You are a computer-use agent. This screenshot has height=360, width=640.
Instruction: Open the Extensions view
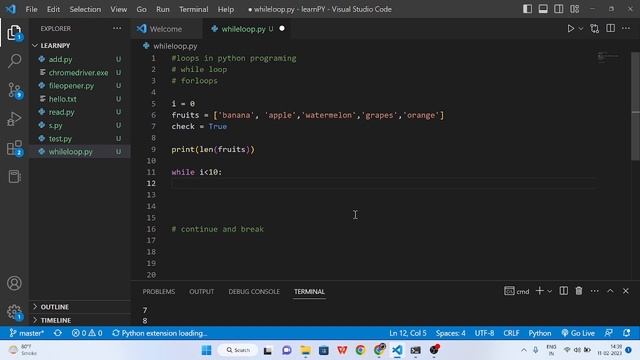coord(14,148)
